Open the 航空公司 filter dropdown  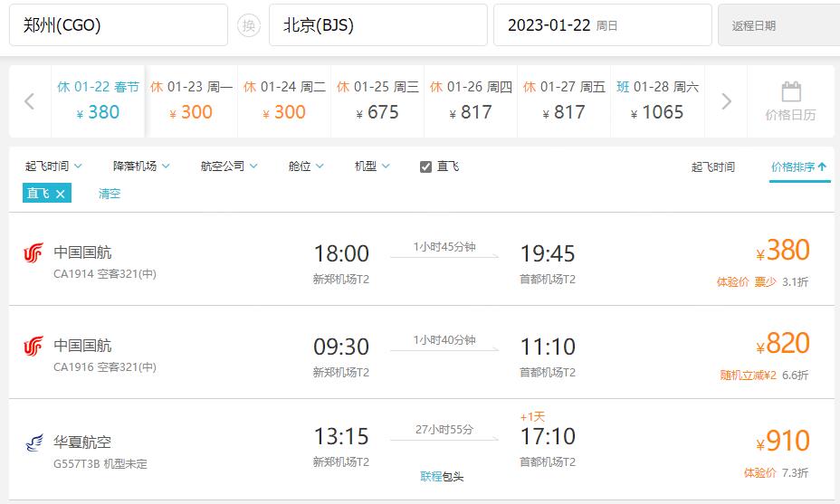point(229,166)
